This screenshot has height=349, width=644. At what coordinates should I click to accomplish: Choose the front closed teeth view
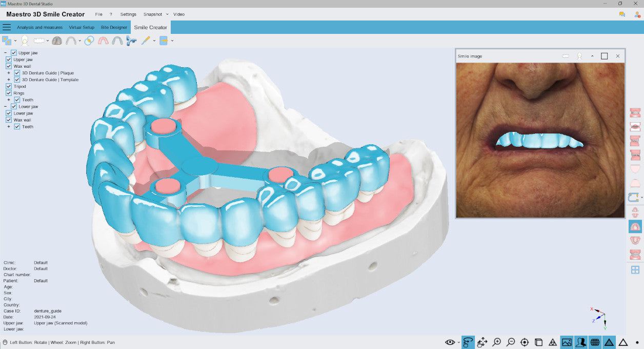click(x=635, y=113)
